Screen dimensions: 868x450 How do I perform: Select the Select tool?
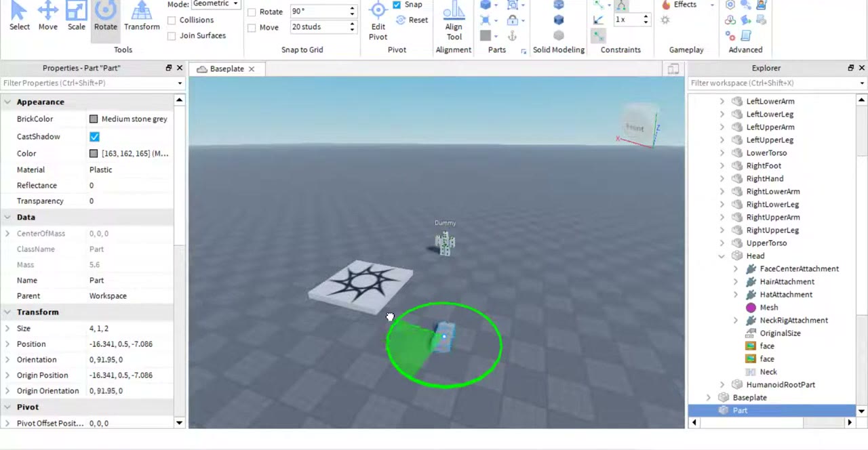(x=19, y=16)
